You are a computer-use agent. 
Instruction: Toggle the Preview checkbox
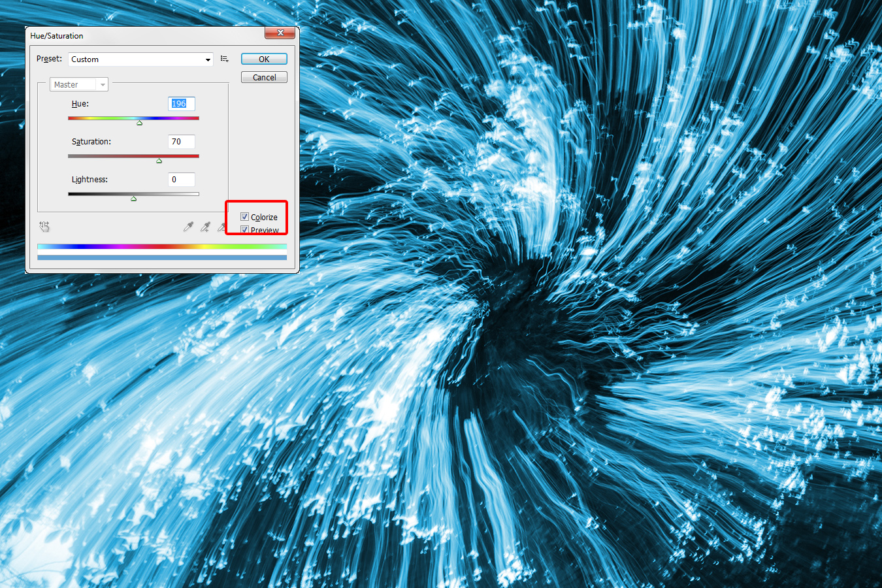coord(244,230)
